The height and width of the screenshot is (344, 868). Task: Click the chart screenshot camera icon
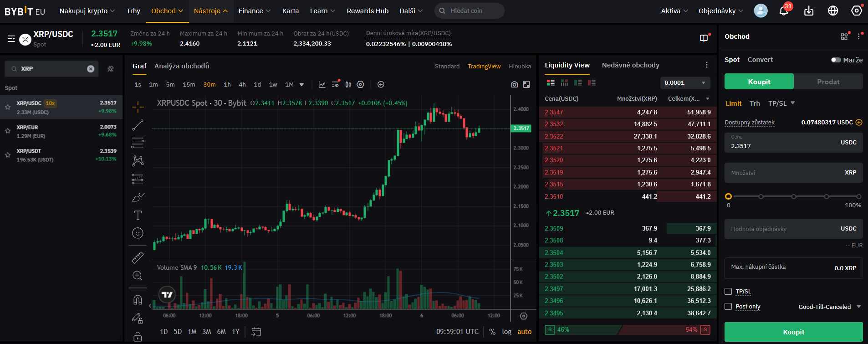514,85
